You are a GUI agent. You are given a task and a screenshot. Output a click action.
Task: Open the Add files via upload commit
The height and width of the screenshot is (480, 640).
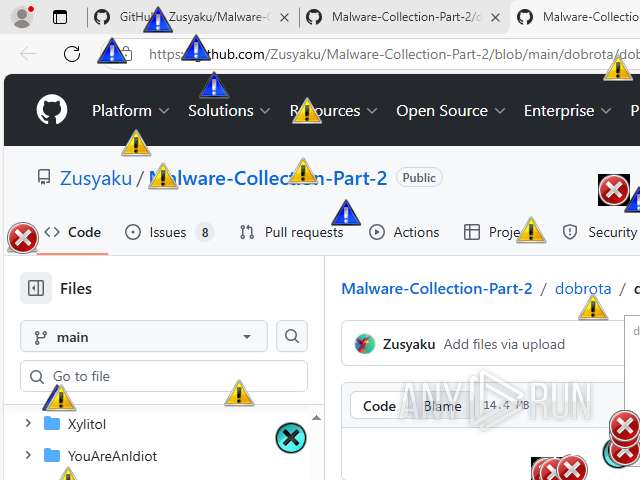(x=504, y=344)
